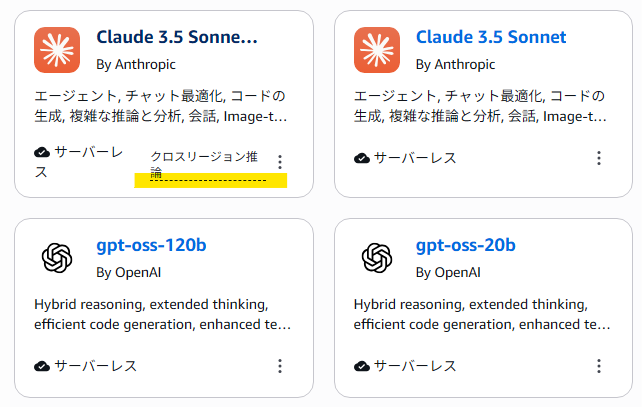642x407 pixels.
Task: Click the serverless cloud icon on the gpt-oss-120b card
Action: point(41,366)
